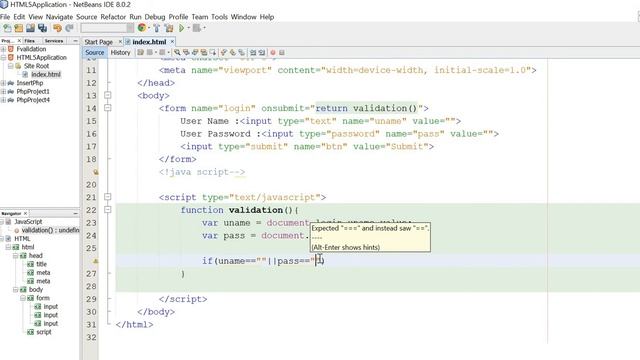
Task: Switch to the Services panel tab
Action: click(x=54, y=41)
